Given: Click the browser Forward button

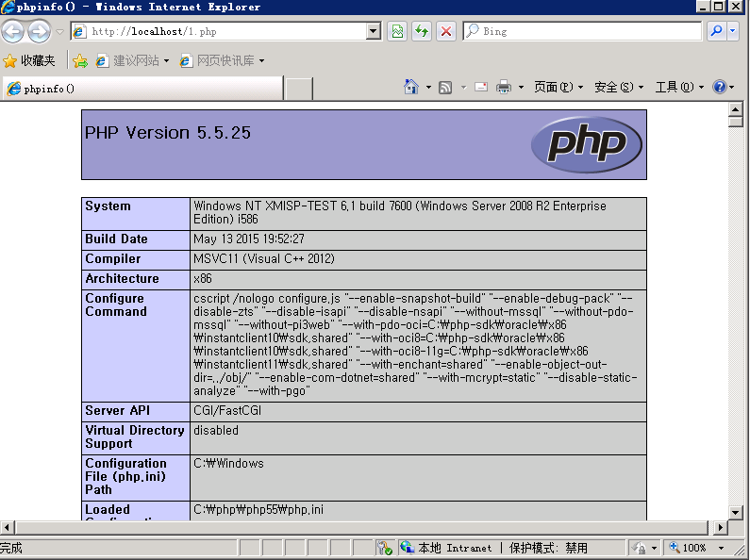Looking at the screenshot, I should click(x=39, y=31).
